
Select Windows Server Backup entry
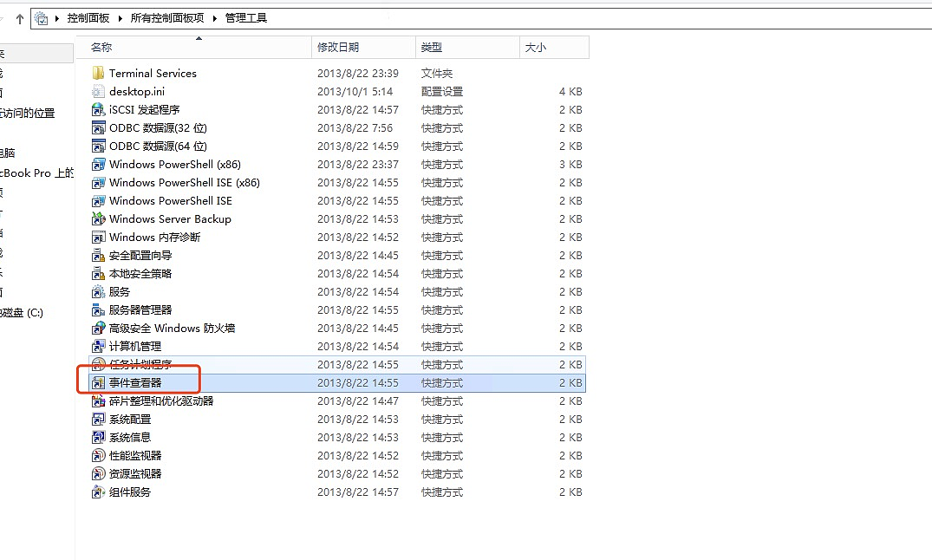tap(170, 219)
